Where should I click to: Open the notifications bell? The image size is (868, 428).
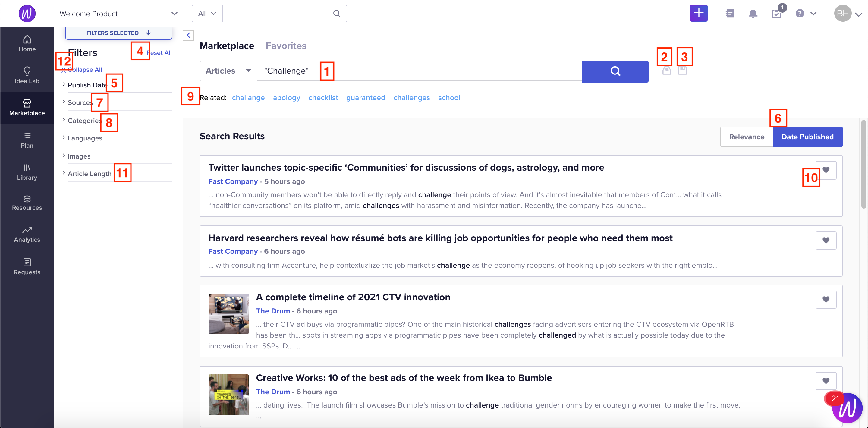pyautogui.click(x=753, y=14)
